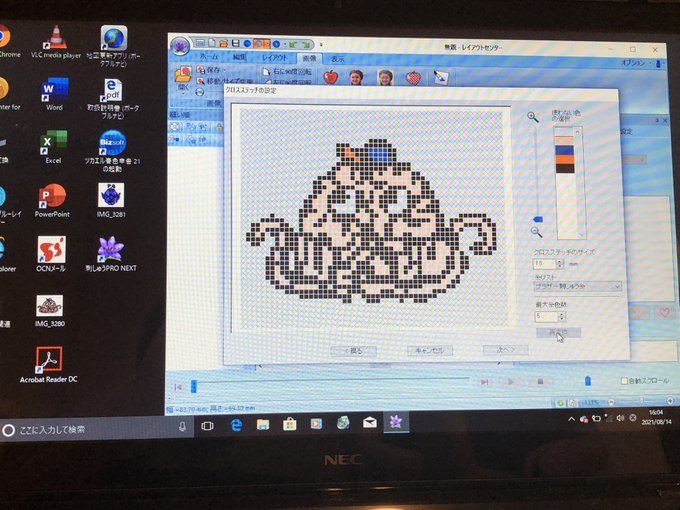Expand the オプション dropdown at top right

point(635,63)
